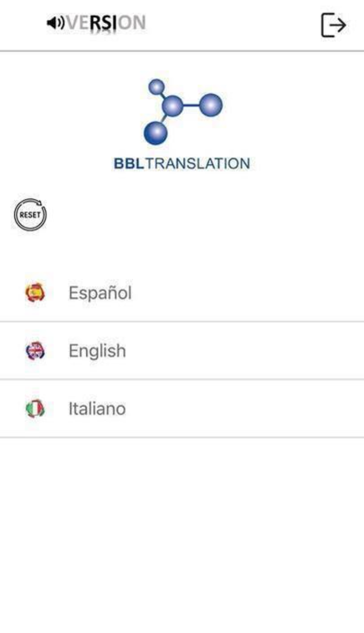This screenshot has height=633, width=364.
Task: Choose Español from the language list
Action: 100,293
